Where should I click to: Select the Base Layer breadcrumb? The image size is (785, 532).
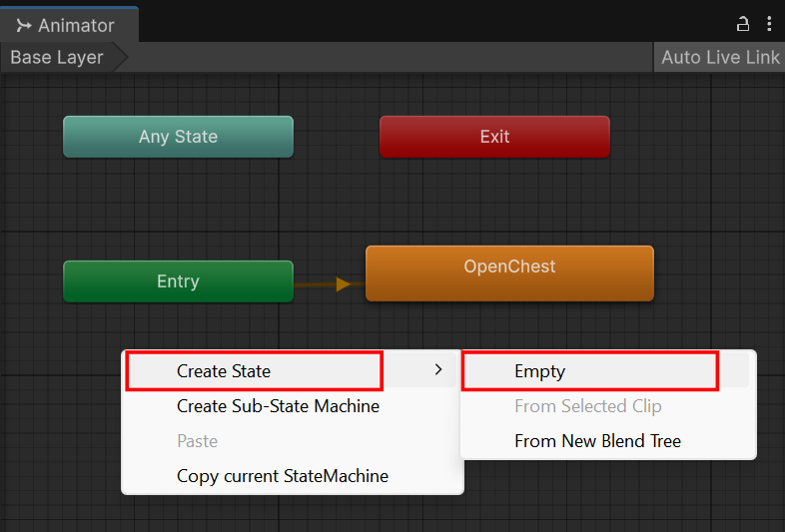coord(57,57)
